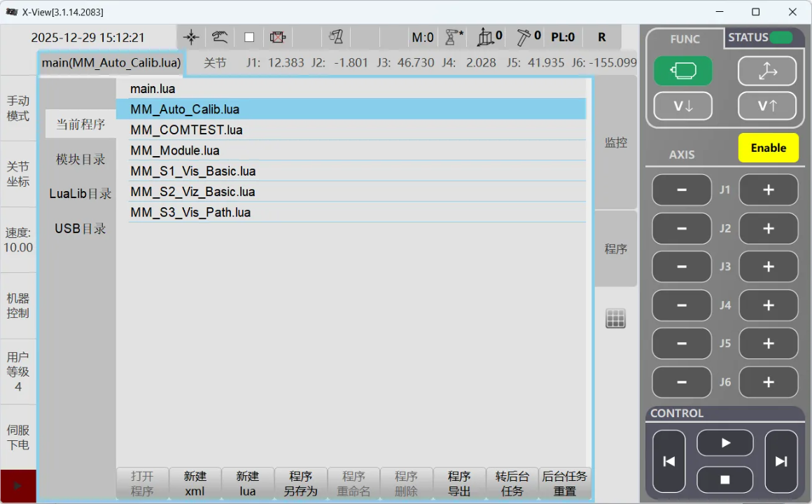Switch to the LuaLib目录 view
Viewport: 812px width, 504px height.
point(79,194)
